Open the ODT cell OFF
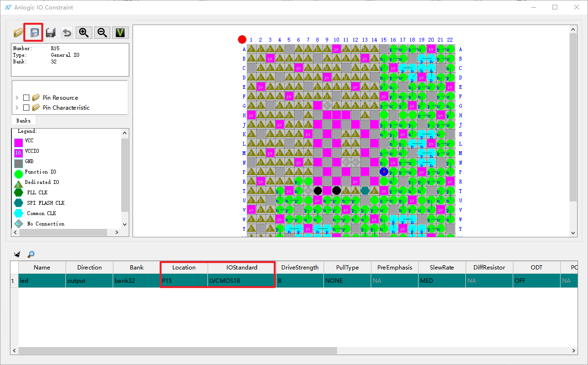588x365 pixels. 537,280
